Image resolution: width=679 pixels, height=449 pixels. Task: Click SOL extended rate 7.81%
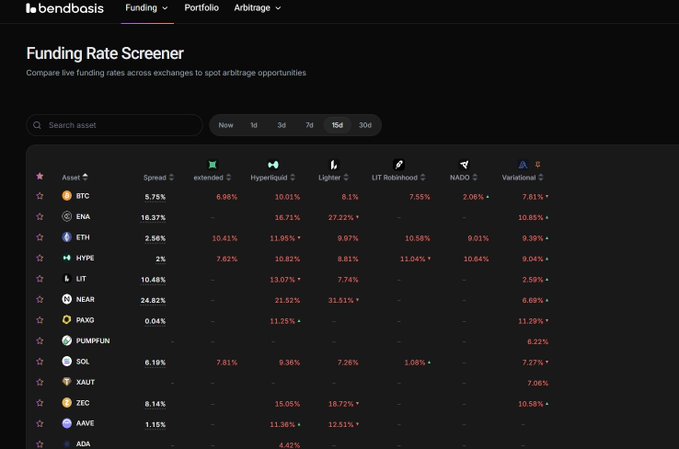point(227,362)
